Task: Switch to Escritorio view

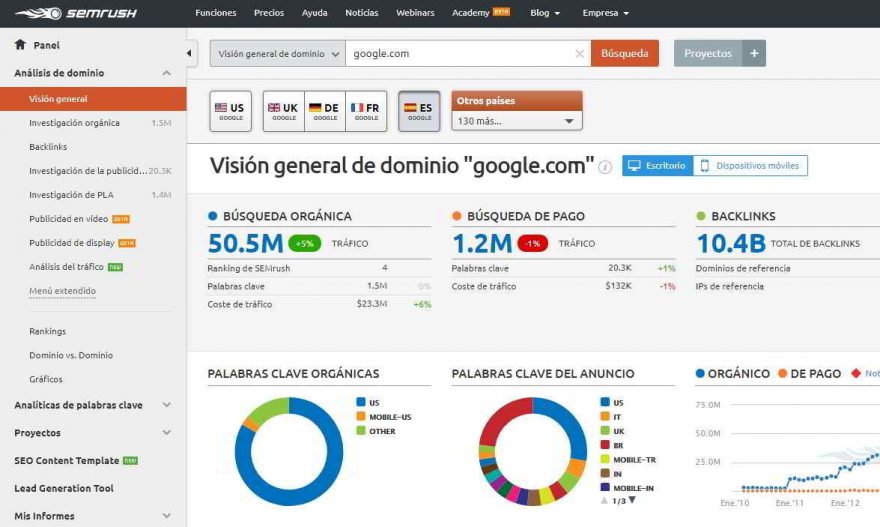Action: pos(658,166)
